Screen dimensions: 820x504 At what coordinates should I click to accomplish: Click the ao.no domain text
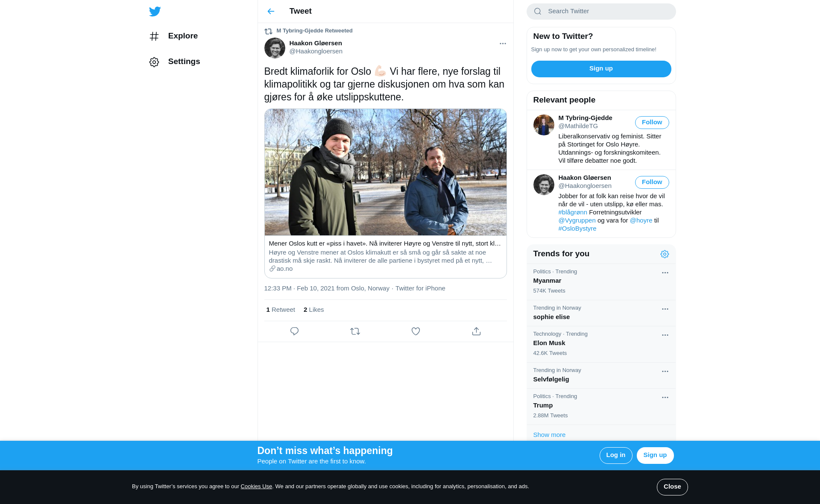[x=284, y=269]
